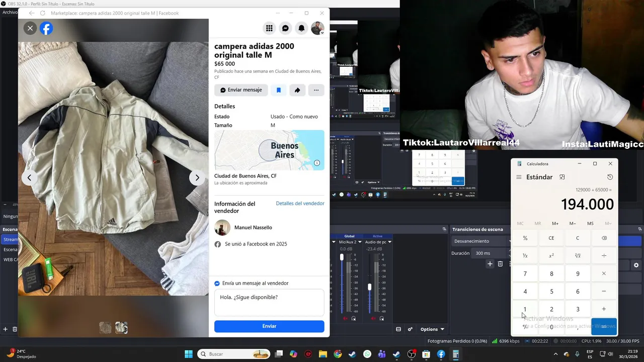Image resolution: width=644 pixels, height=362 pixels.
Task: Click the calculator M+ memory button
Action: (555, 223)
